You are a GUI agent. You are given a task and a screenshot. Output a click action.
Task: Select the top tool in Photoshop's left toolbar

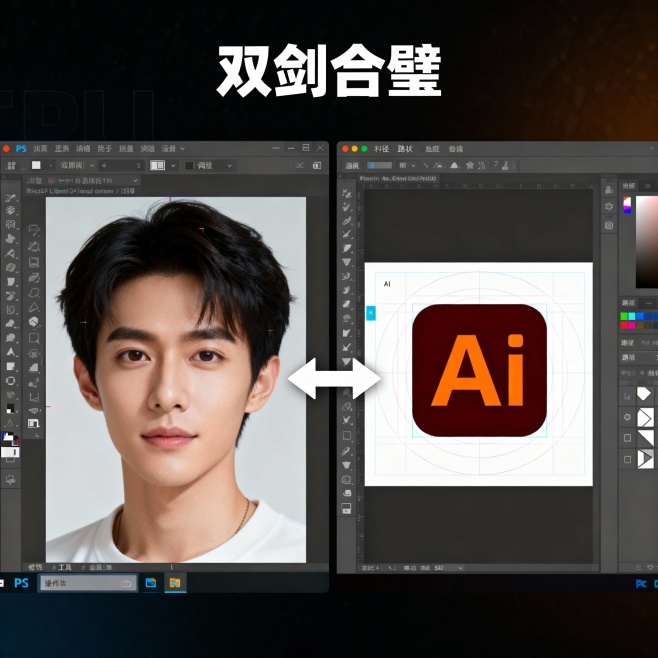[10, 198]
